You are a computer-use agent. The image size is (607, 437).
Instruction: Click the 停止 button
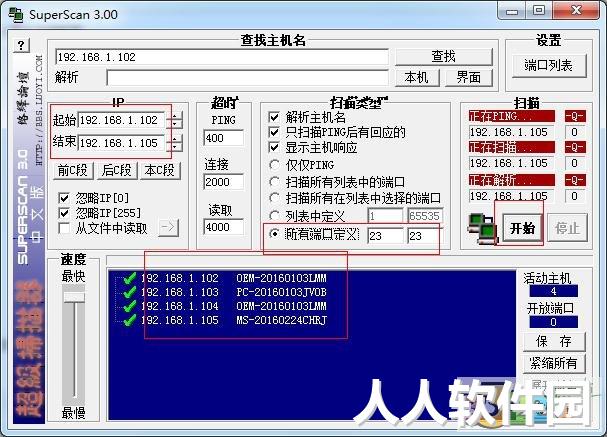(567, 228)
